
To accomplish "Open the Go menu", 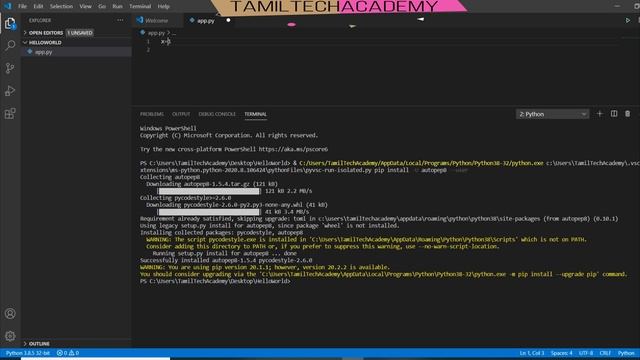I will [102, 7].
